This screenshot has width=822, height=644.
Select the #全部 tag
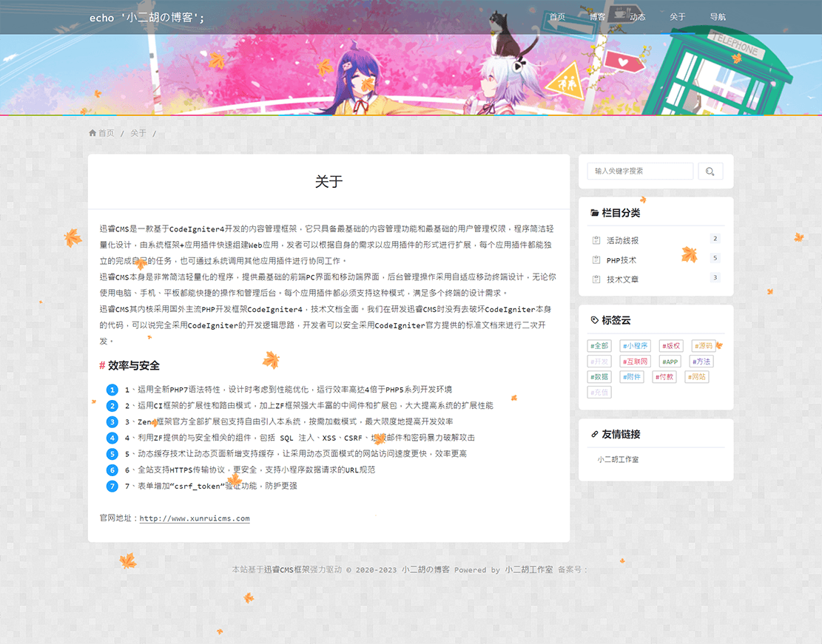(599, 346)
